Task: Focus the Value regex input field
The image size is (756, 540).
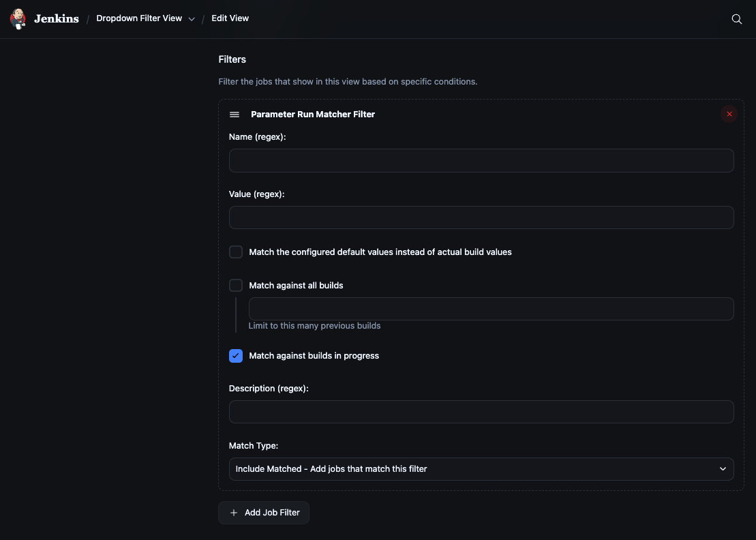Action: [481, 217]
